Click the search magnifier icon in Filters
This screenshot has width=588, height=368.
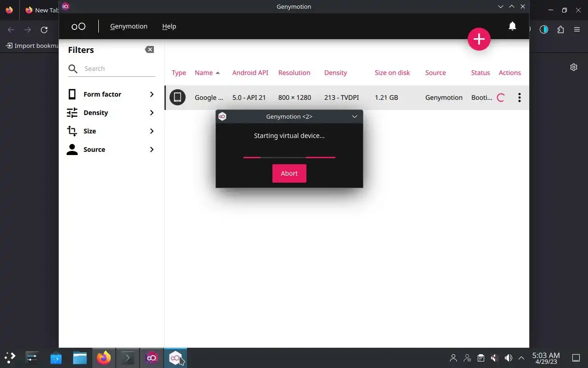point(73,69)
